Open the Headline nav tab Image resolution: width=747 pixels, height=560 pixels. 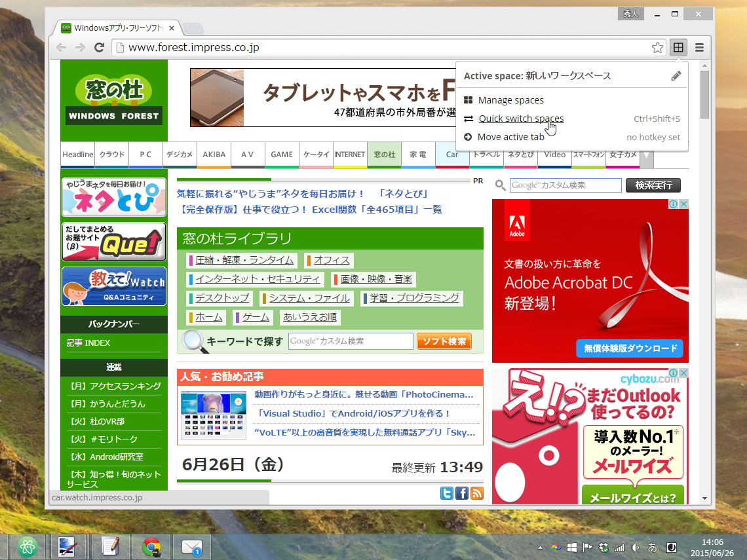[78, 155]
